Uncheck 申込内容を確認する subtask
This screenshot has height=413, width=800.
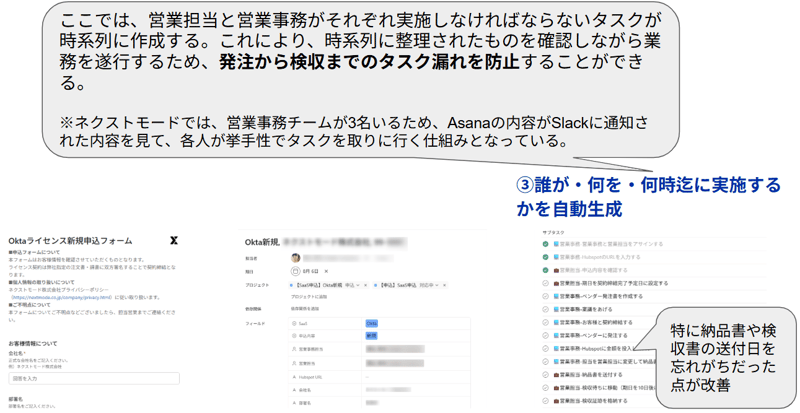[x=545, y=270]
